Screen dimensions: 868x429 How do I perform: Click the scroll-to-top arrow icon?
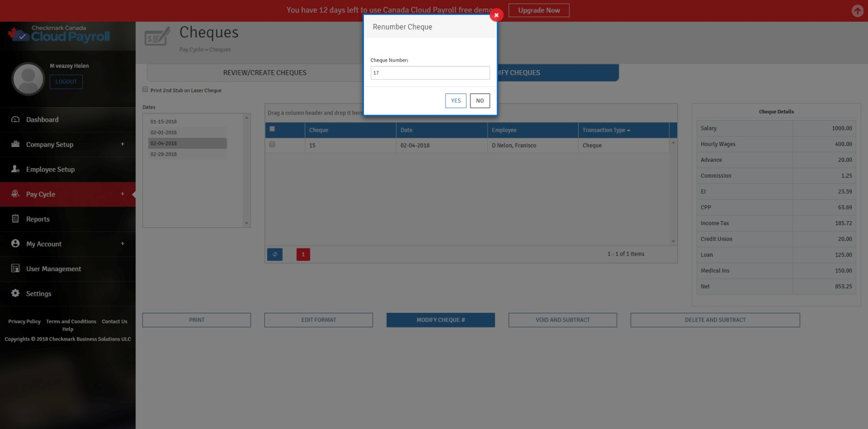point(857,11)
